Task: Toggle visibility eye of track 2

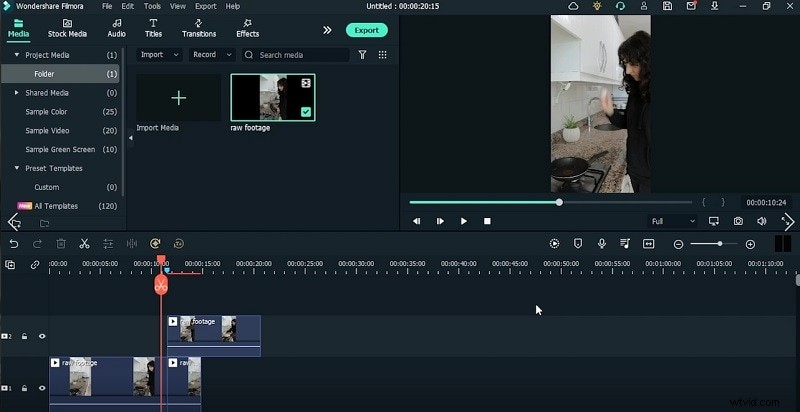Action: [42, 337]
